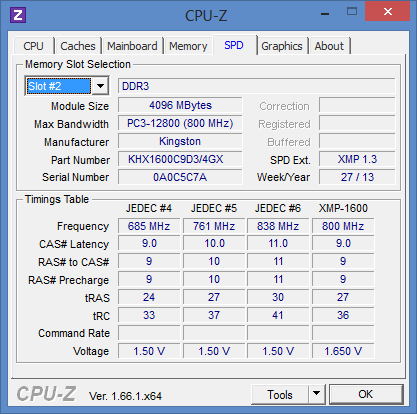
Task: Click the CPU-Z window title text
Action: [x=206, y=16]
